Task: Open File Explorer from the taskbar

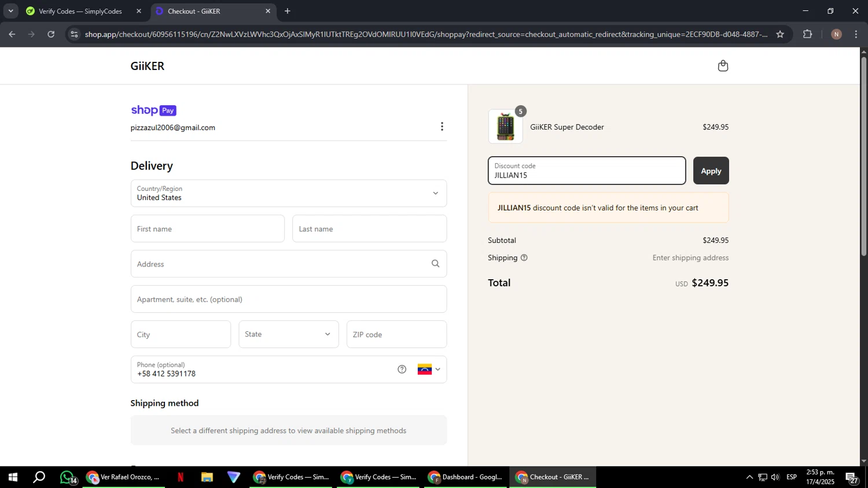Action: click(x=207, y=478)
